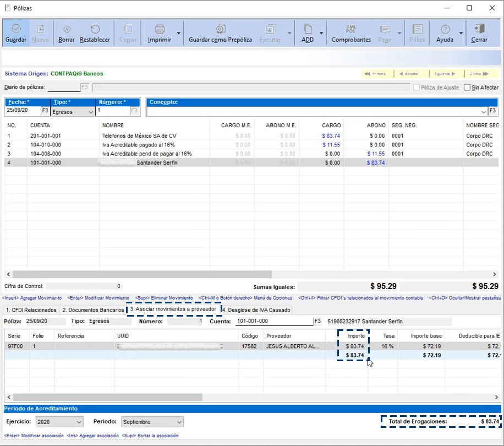504x446 pixels.
Task: Click the Cerrar exit icon
Action: (x=479, y=29)
